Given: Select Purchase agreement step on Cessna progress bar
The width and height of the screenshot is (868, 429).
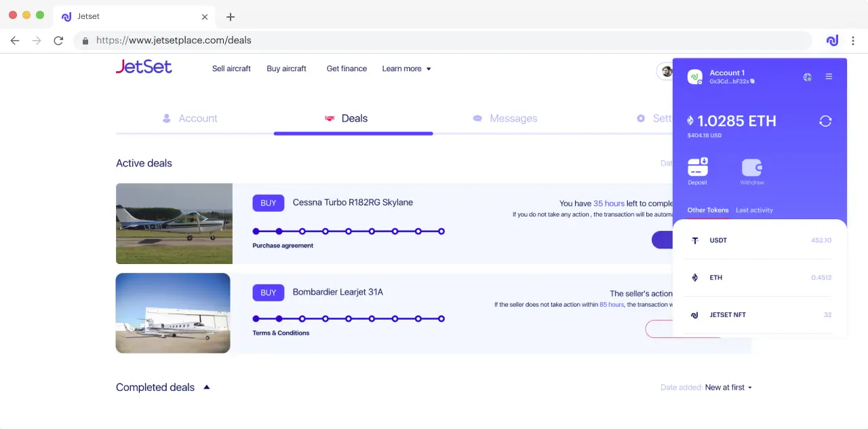Looking at the screenshot, I should point(279,231).
